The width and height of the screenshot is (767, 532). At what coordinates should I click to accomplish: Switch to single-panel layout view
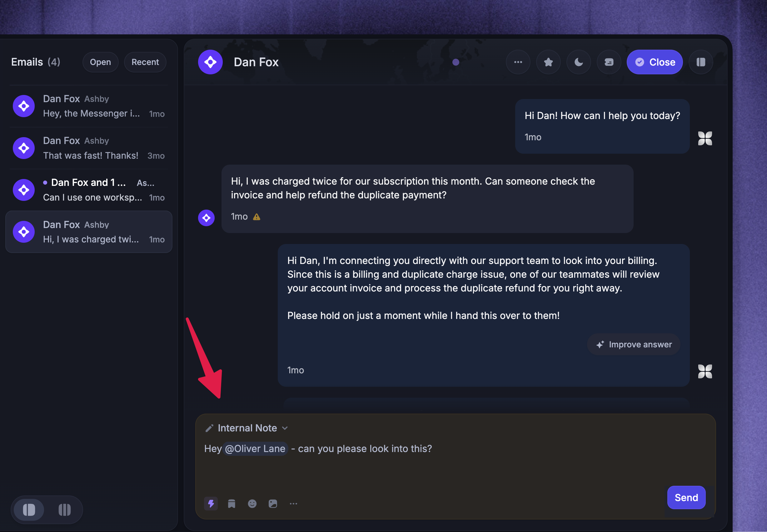(29, 510)
